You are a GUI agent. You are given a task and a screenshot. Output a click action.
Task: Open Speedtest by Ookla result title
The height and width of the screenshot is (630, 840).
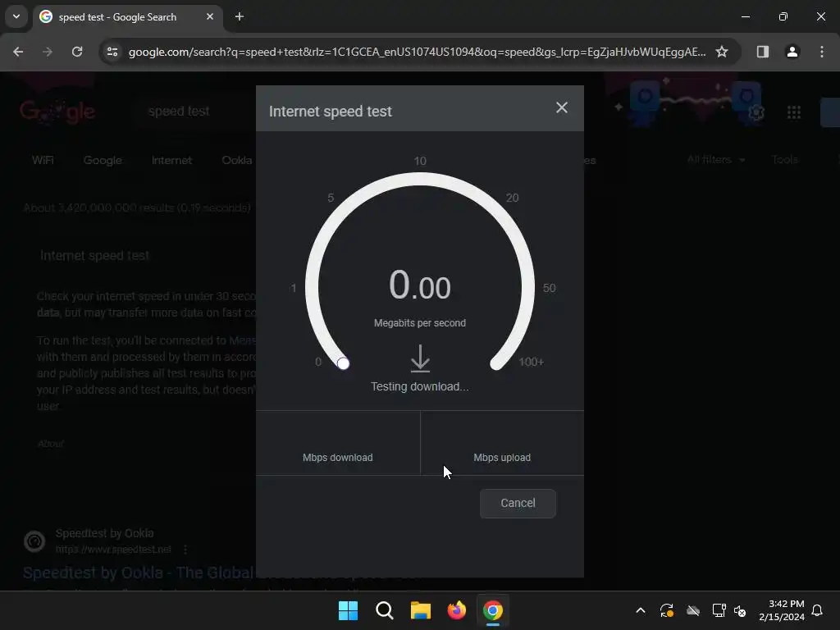tap(139, 573)
